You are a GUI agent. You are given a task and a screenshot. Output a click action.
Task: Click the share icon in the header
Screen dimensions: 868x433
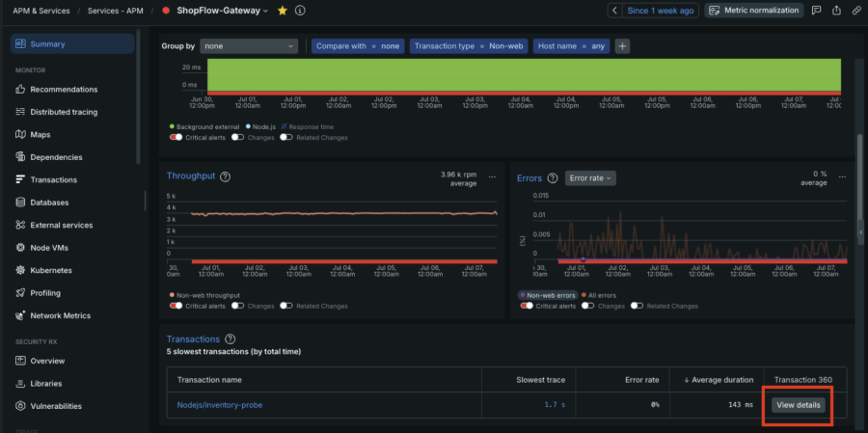tap(836, 11)
